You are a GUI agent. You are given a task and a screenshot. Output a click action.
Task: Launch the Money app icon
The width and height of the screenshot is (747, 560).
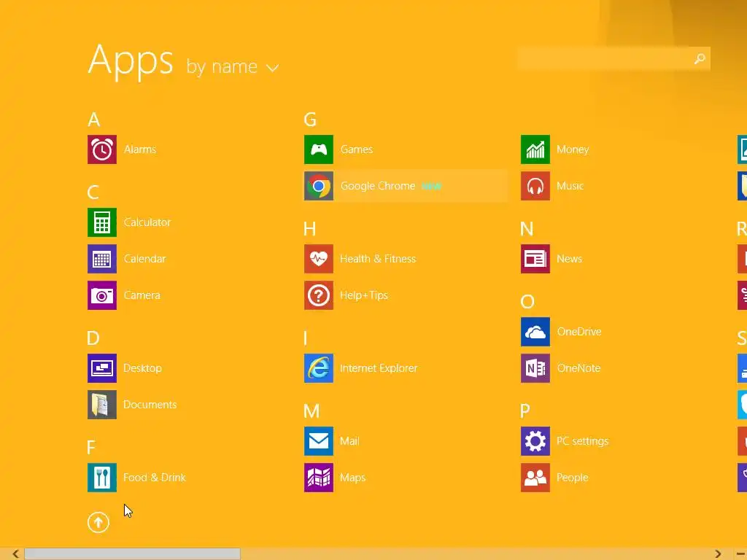pos(535,149)
